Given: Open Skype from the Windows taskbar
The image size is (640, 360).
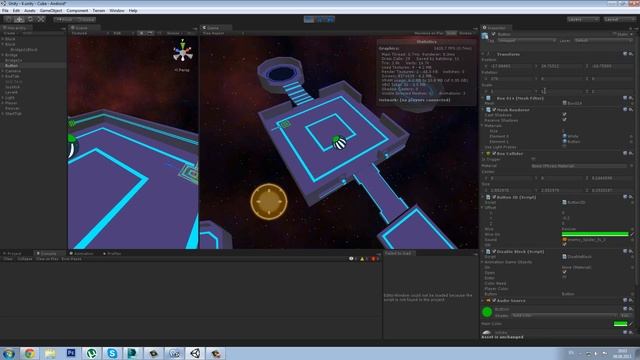Looking at the screenshot, I should pos(112,353).
